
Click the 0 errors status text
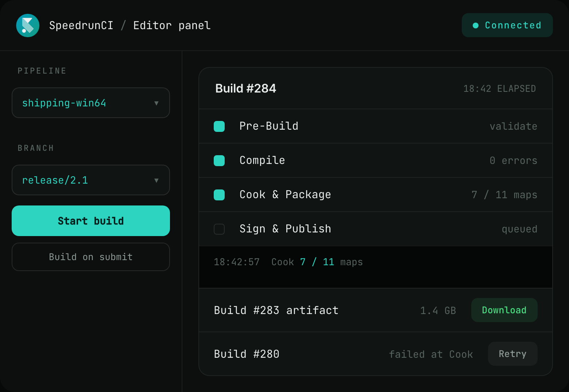(513, 161)
